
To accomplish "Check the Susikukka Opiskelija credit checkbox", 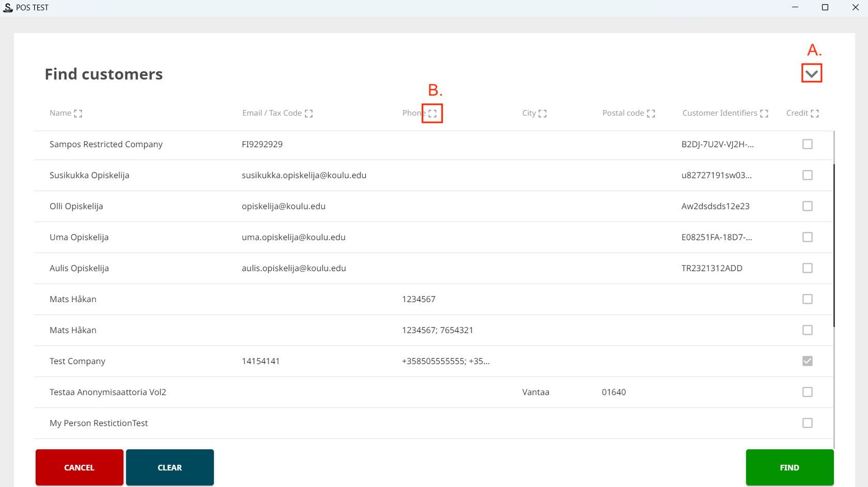I will (x=808, y=175).
